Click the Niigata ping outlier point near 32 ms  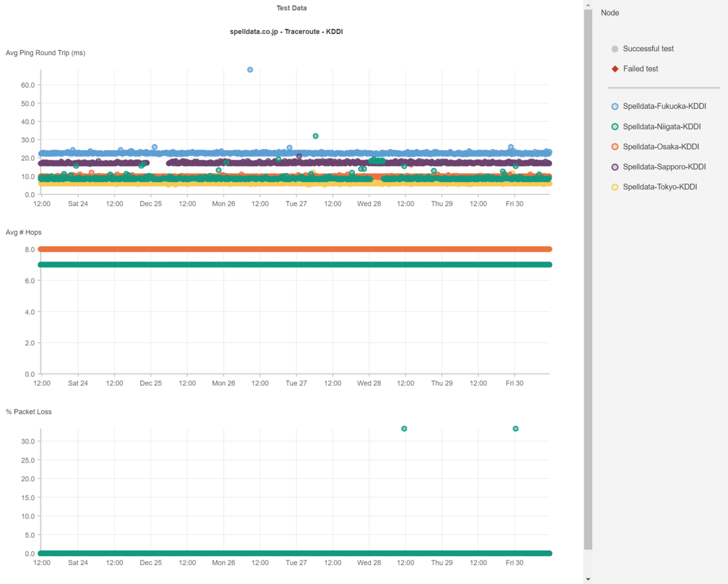pos(315,136)
